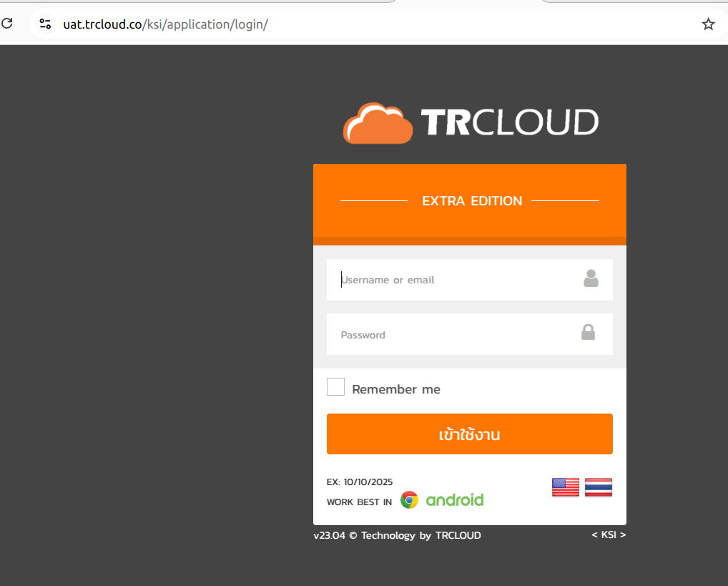728x586 pixels.
Task: Bookmark this page with the star icon
Action: click(708, 24)
